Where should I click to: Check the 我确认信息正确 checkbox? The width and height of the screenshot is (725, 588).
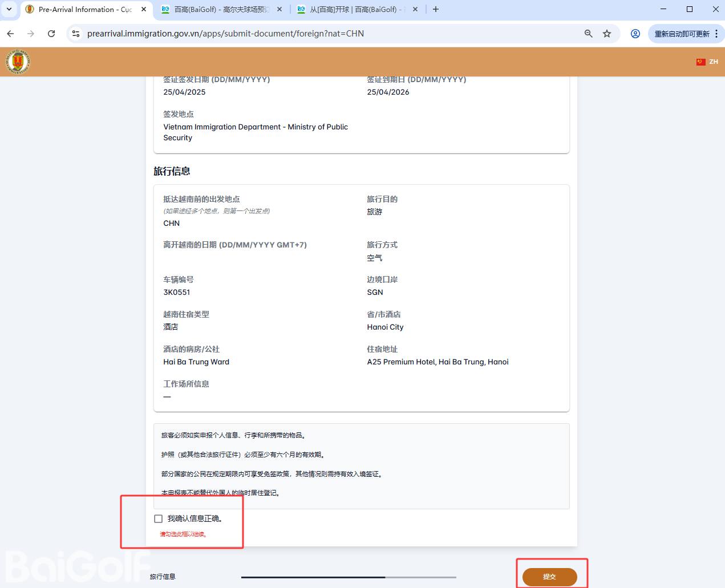click(159, 518)
